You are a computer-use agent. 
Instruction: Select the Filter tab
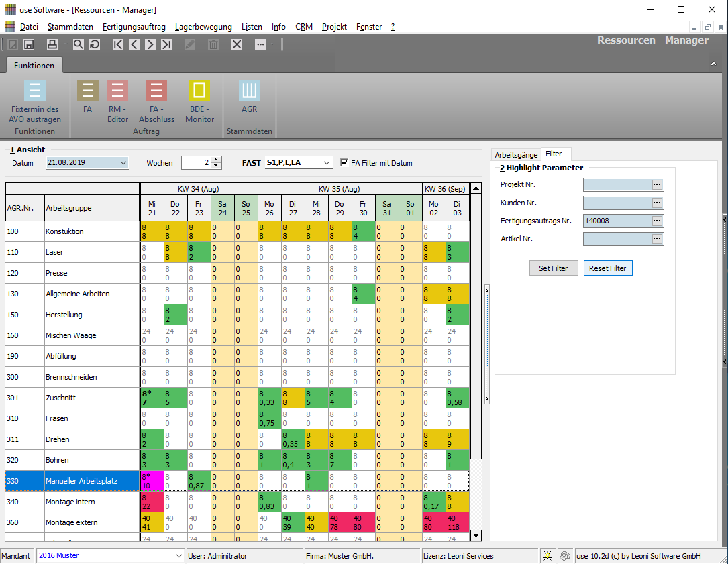pyautogui.click(x=554, y=154)
